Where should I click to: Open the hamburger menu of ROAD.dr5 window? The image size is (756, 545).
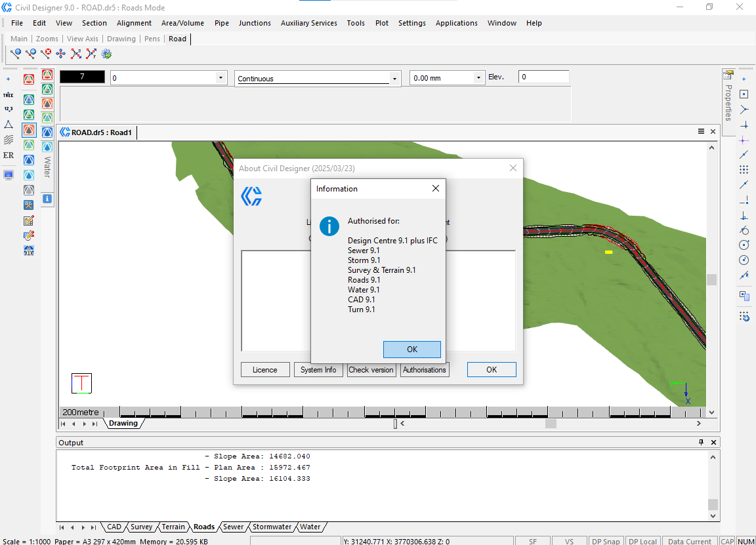pos(701,132)
